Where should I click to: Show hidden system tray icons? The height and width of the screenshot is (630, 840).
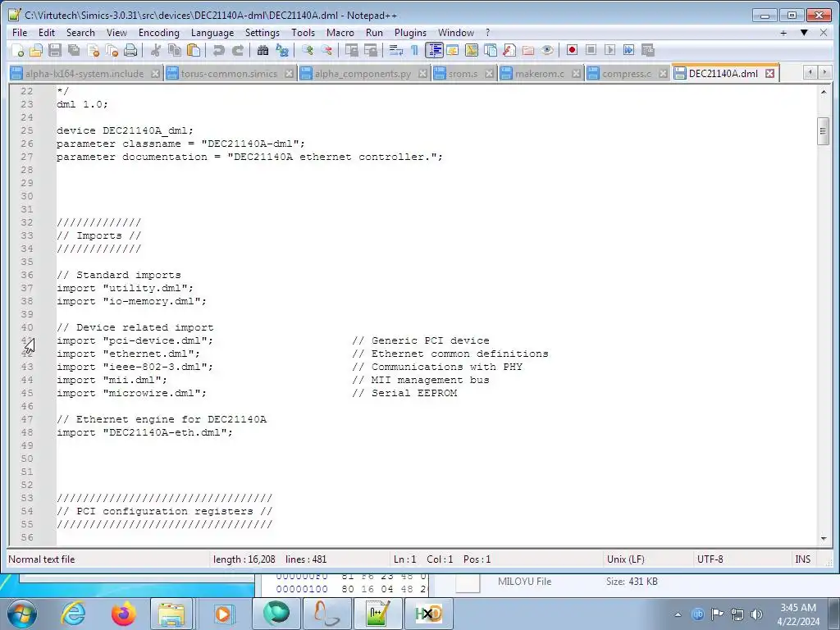678,614
